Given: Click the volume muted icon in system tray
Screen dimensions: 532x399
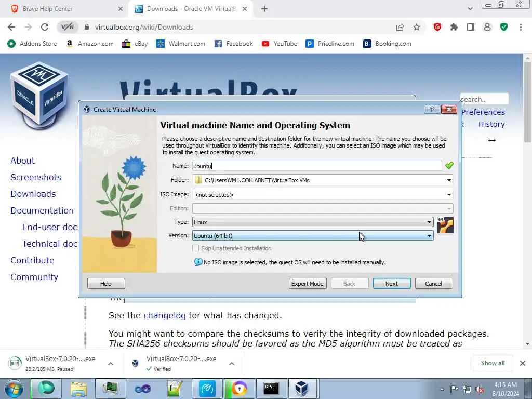Looking at the screenshot, I should pos(480,389).
